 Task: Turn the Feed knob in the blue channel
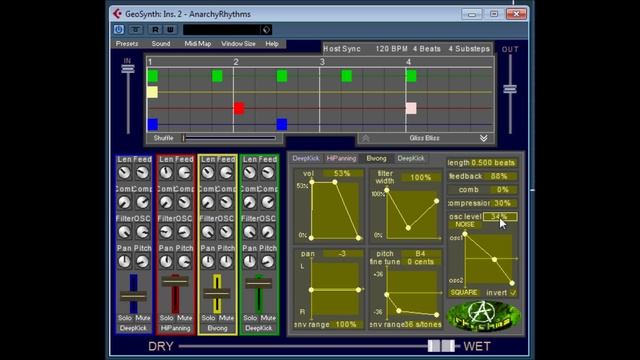142,173
